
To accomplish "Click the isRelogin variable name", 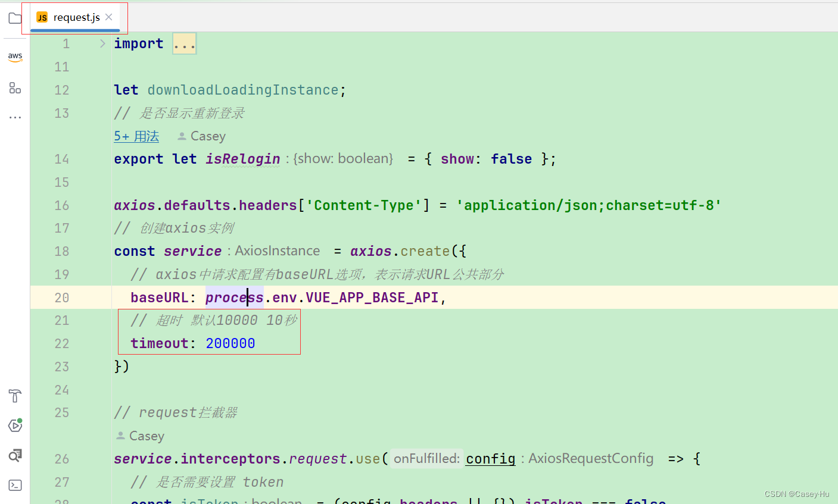I will click(243, 159).
